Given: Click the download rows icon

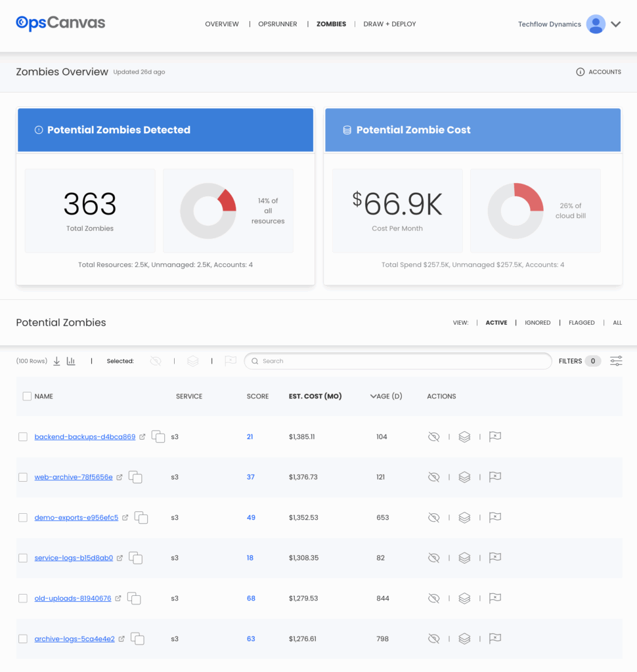Looking at the screenshot, I should coord(56,361).
